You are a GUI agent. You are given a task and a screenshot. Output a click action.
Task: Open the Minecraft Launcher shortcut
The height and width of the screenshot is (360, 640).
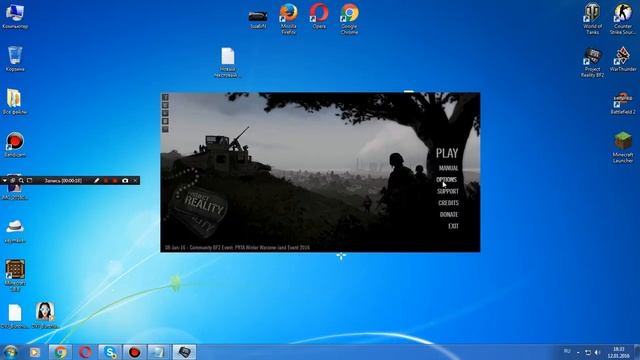point(623,147)
